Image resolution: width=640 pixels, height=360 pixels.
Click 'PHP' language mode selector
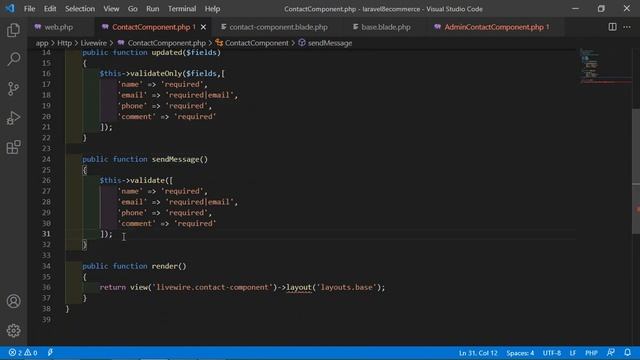(591, 353)
